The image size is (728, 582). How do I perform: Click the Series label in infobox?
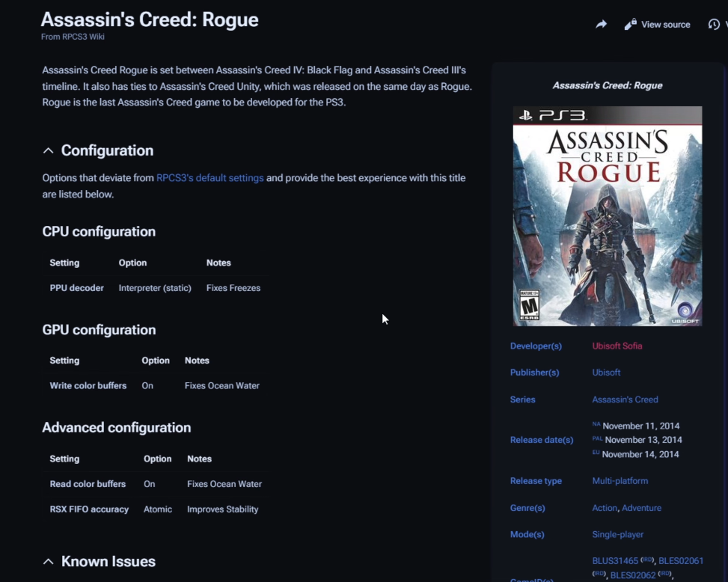coord(522,399)
